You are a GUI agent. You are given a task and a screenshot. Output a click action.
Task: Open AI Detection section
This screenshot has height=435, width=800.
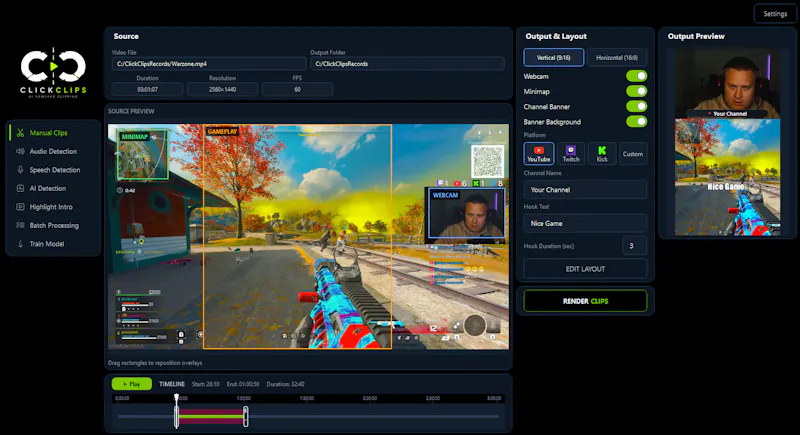54,188
